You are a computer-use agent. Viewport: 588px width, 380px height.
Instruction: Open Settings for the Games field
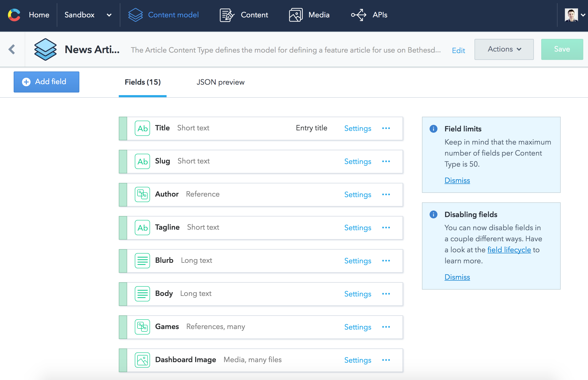(358, 327)
